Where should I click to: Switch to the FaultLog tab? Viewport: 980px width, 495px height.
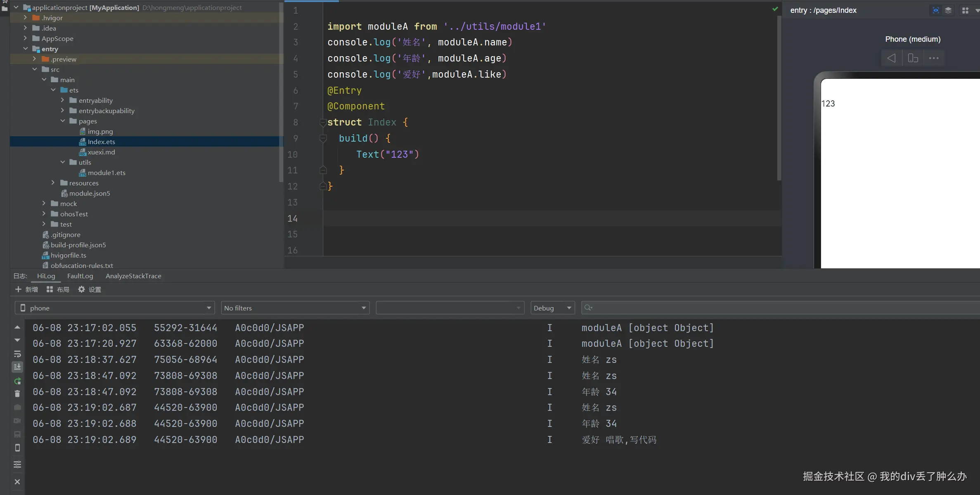[x=80, y=276]
